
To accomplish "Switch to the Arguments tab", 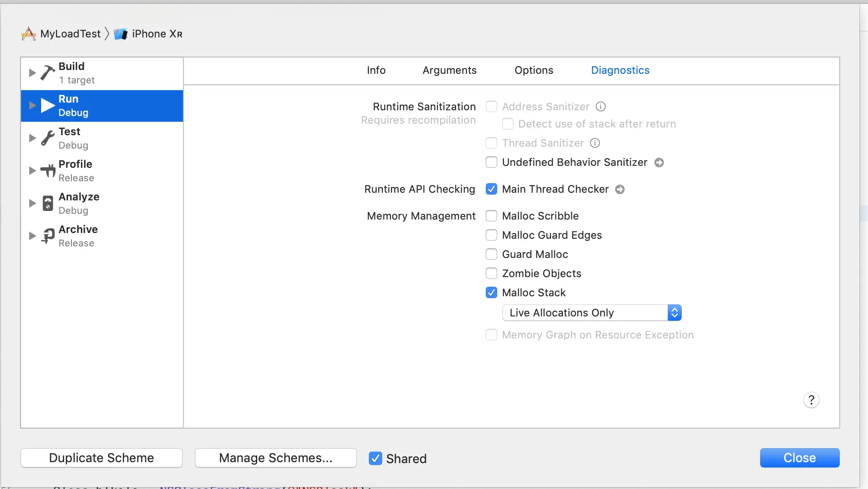I will coord(449,70).
